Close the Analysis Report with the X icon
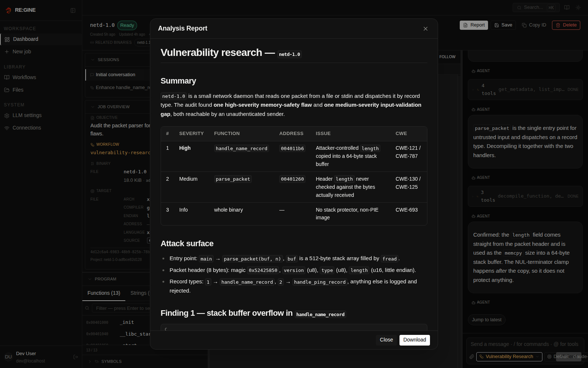 [426, 29]
